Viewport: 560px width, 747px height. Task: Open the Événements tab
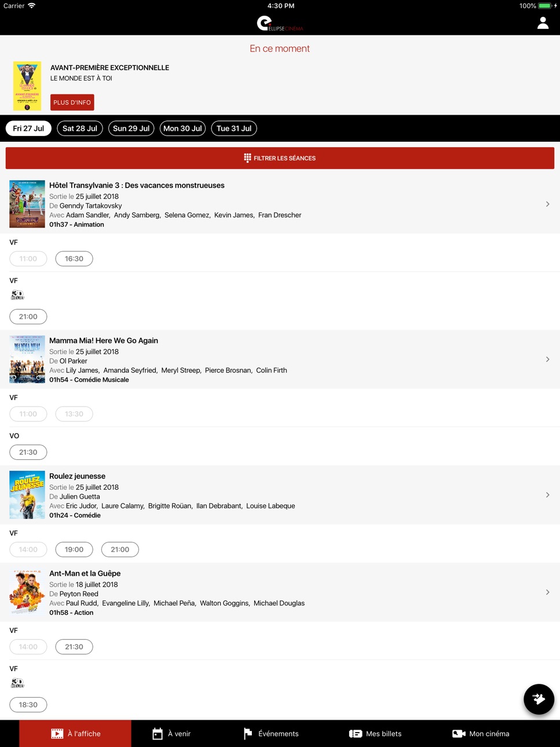click(271, 734)
